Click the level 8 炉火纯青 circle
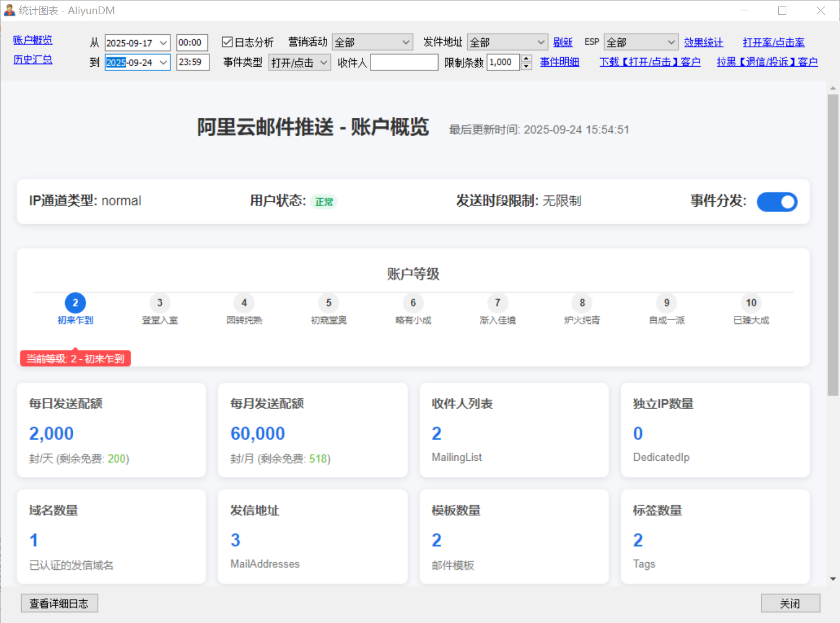This screenshot has width=840, height=623. tap(582, 303)
